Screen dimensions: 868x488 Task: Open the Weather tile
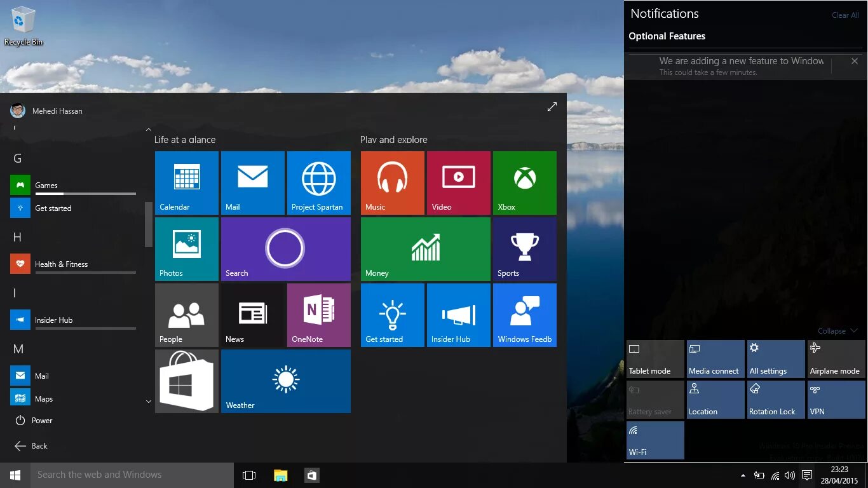click(x=286, y=381)
